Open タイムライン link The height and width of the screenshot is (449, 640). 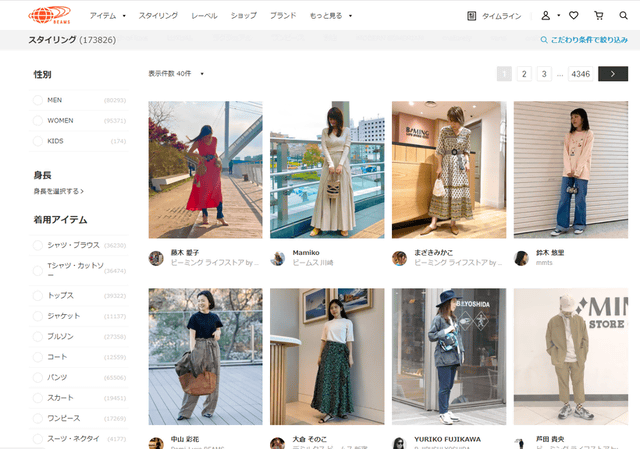[502, 16]
